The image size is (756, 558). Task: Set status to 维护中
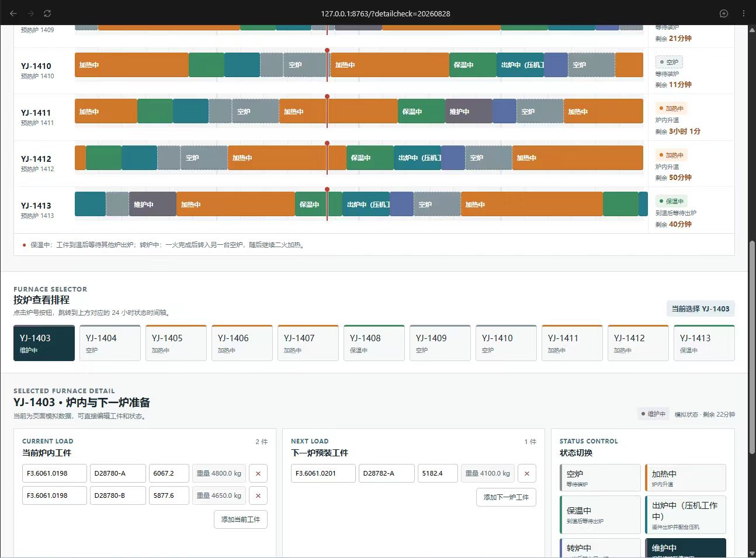pyautogui.click(x=685, y=548)
